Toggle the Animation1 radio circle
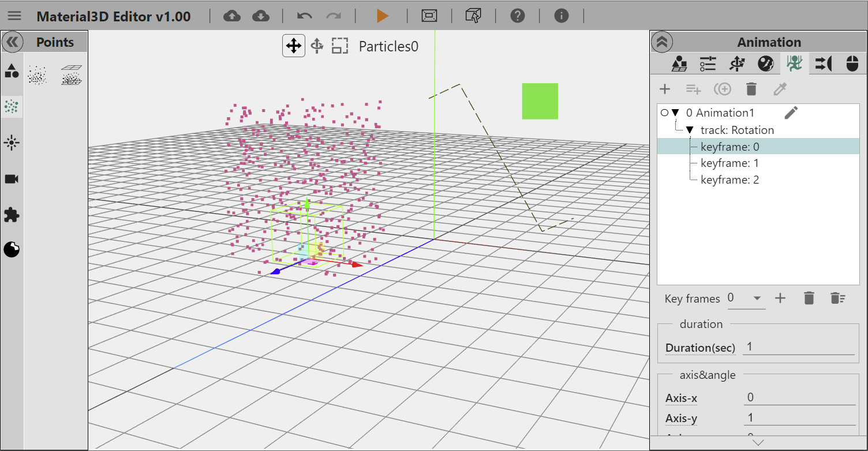868x451 pixels. coord(664,113)
